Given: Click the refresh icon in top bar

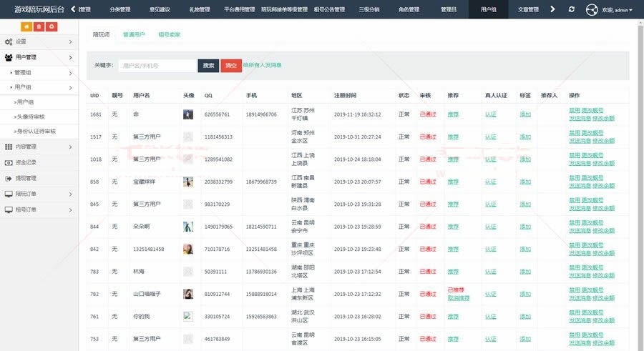Looking at the screenshot, I should (571, 9).
